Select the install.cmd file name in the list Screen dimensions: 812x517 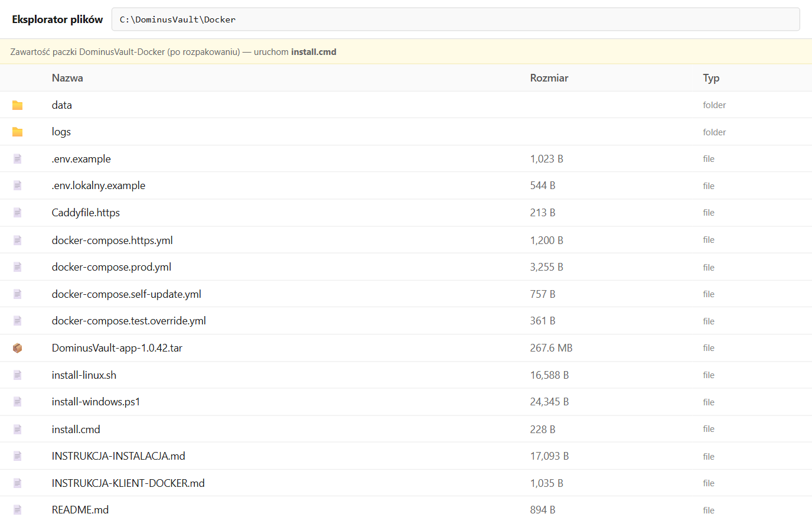click(76, 430)
